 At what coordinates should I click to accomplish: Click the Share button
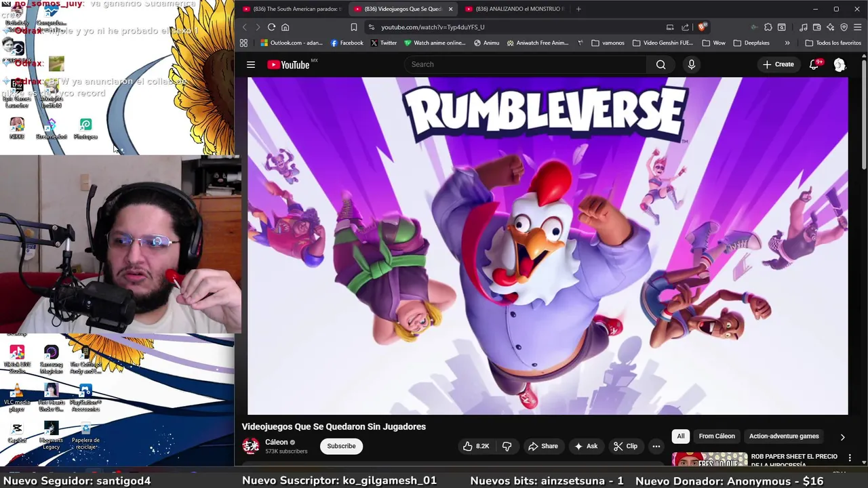542,446
